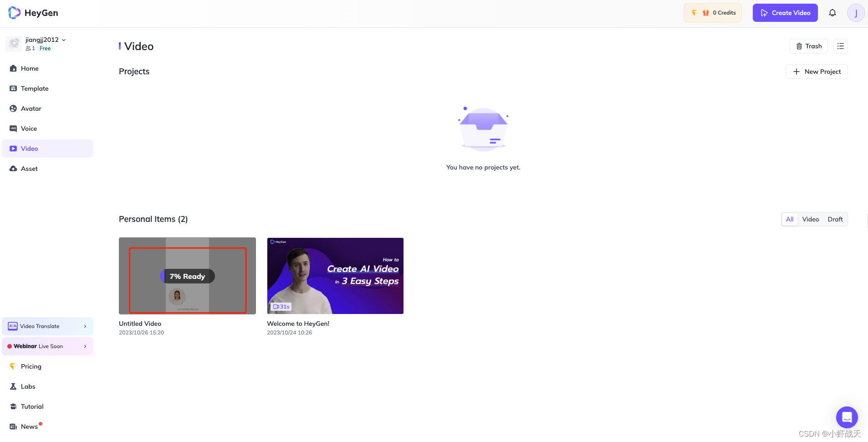Open the Untitled Video thumbnail
868x442 pixels.
pos(187,276)
